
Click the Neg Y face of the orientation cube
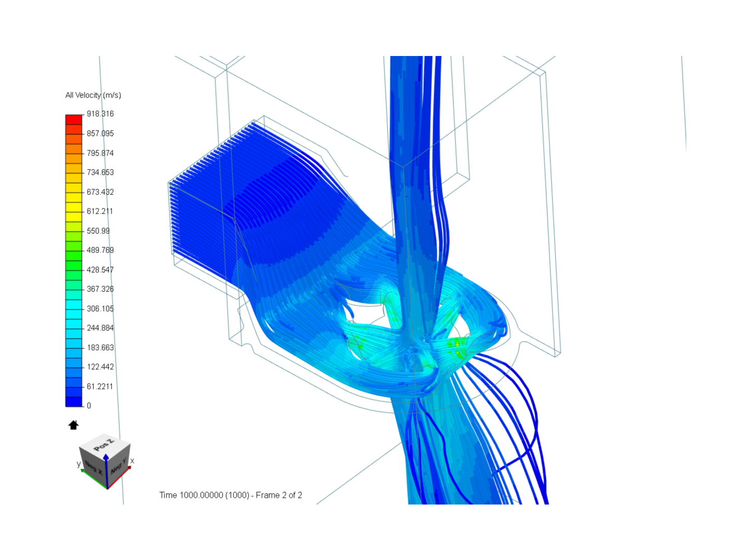click(x=119, y=466)
